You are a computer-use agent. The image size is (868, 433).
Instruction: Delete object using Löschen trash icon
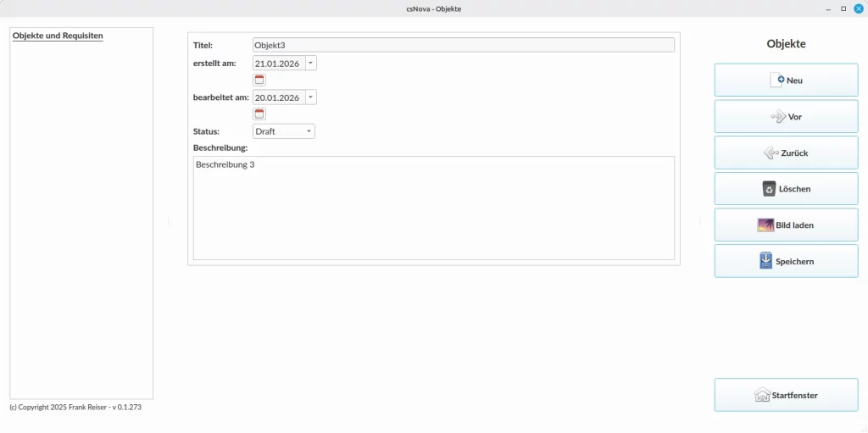tap(769, 189)
